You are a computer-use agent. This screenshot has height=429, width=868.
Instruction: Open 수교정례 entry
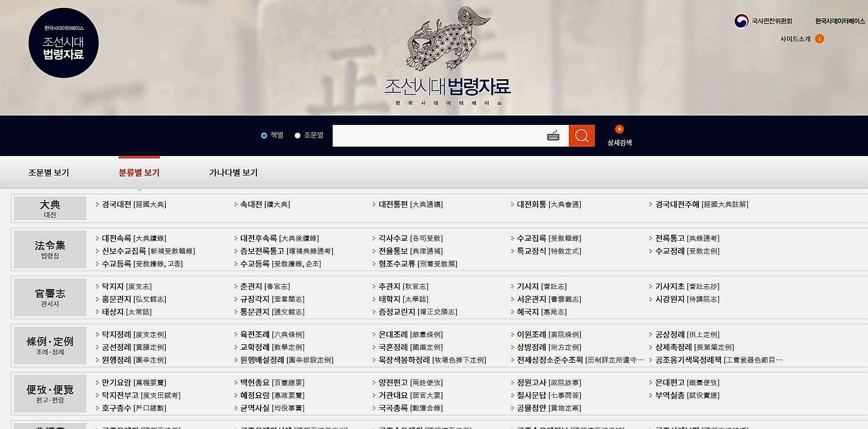tap(688, 251)
